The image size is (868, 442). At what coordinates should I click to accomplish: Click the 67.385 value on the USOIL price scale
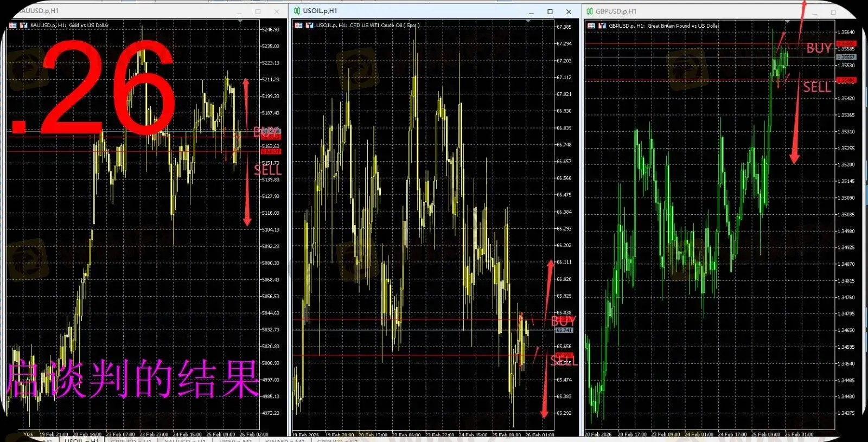pyautogui.click(x=564, y=27)
